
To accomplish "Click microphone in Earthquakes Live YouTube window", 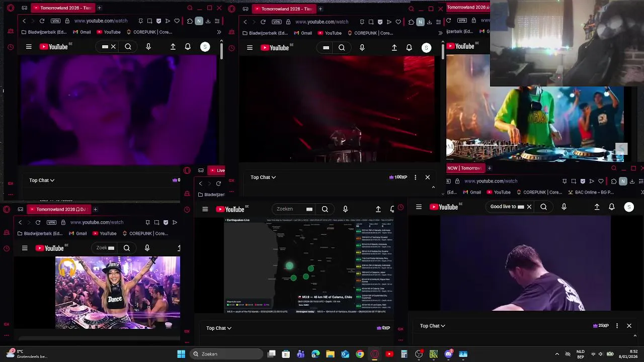I will [345, 209].
